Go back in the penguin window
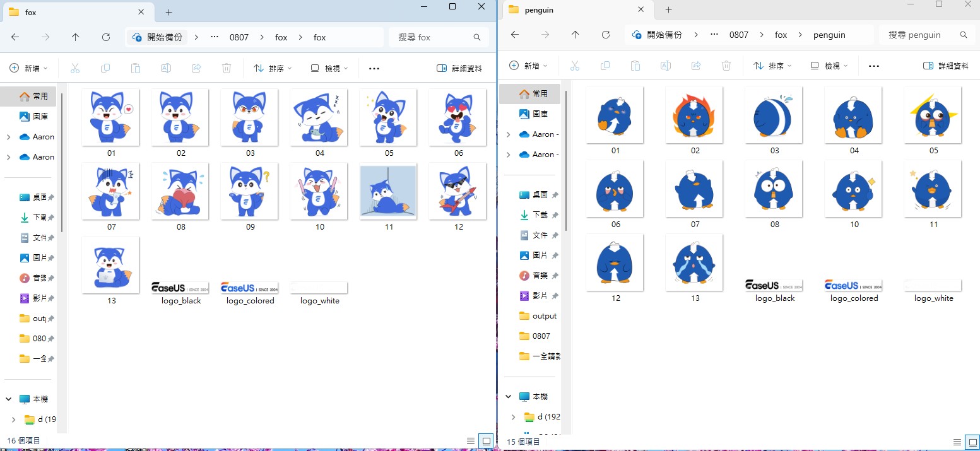The width and height of the screenshot is (980, 451). 514,35
